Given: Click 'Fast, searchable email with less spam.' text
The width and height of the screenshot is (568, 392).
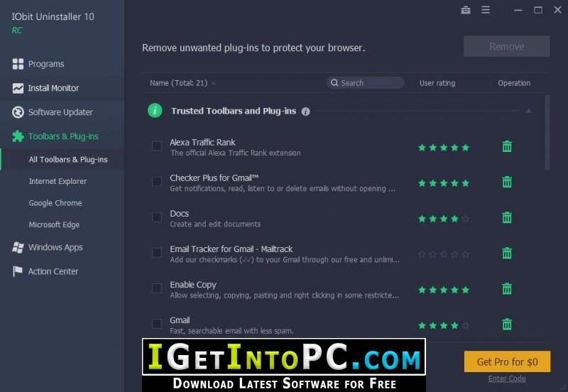Looking at the screenshot, I should point(231,331).
